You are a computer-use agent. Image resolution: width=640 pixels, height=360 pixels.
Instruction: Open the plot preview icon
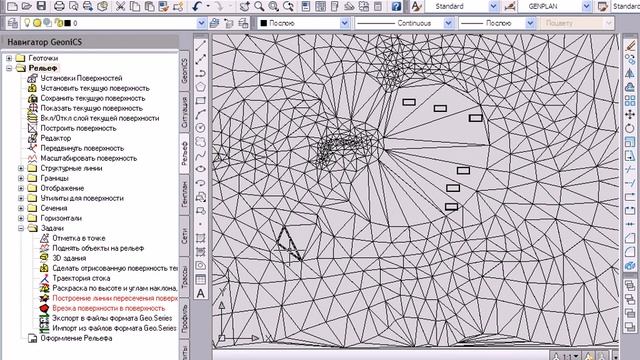click(74, 6)
